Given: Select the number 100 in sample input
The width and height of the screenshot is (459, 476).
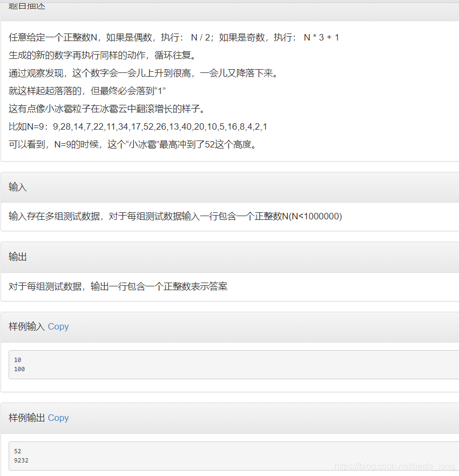Looking at the screenshot, I should pos(19,369).
